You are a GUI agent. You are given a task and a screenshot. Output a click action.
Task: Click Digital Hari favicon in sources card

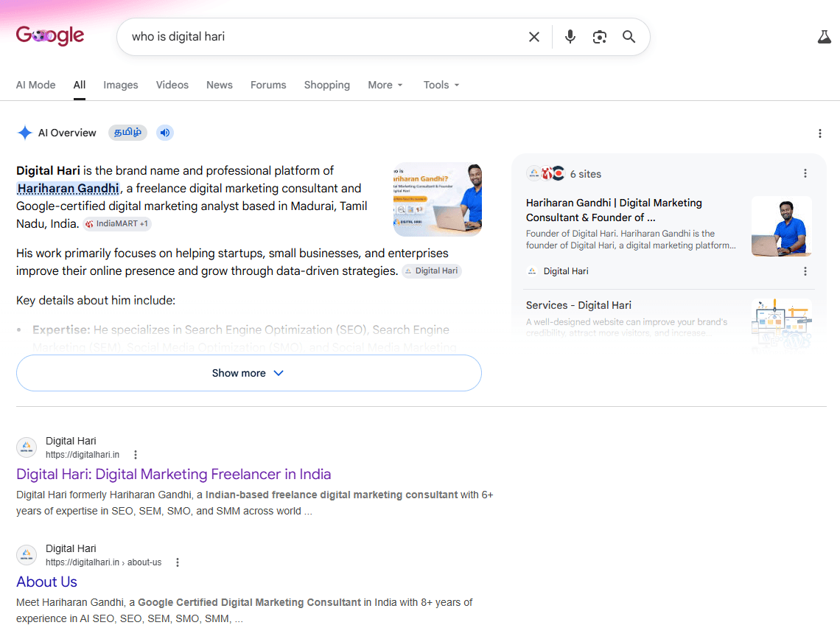coord(532,271)
